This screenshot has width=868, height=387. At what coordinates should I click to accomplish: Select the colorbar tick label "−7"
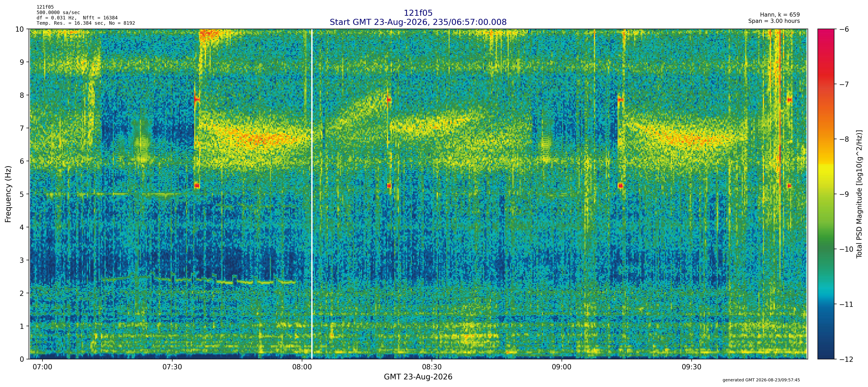(844, 84)
